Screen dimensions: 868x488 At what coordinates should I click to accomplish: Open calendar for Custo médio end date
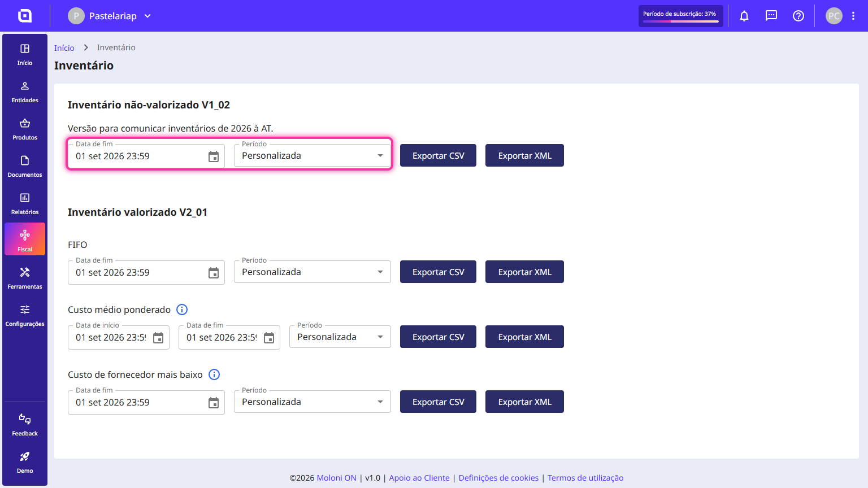click(x=269, y=338)
